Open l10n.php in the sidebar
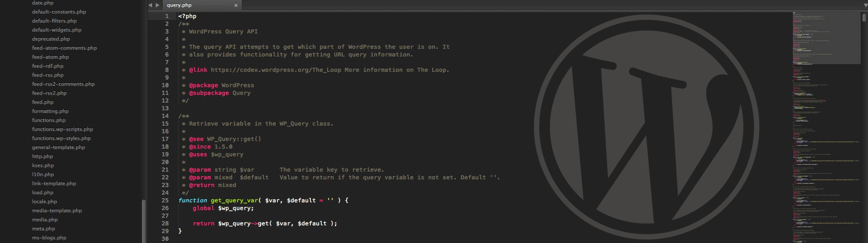The width and height of the screenshot is (868, 243). 43,174
